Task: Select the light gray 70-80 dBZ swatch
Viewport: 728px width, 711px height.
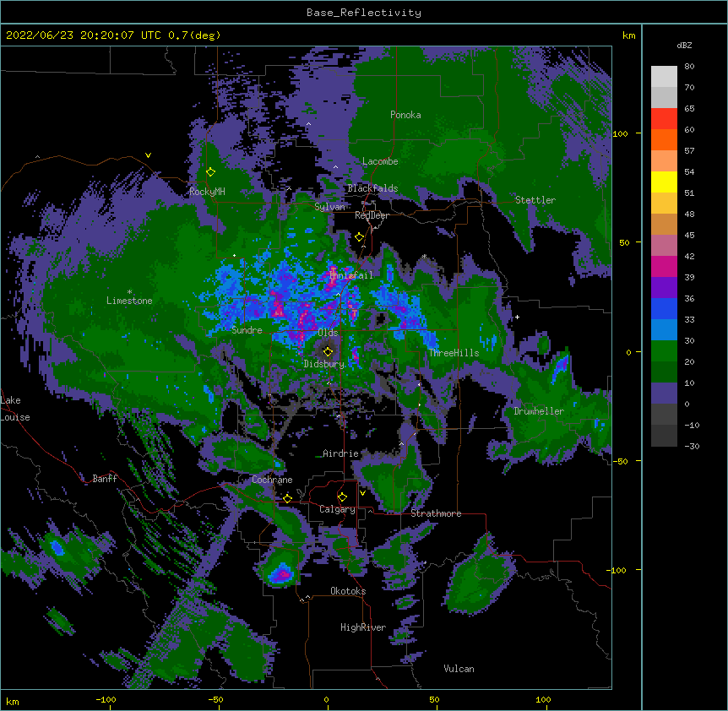Action: tap(664, 77)
